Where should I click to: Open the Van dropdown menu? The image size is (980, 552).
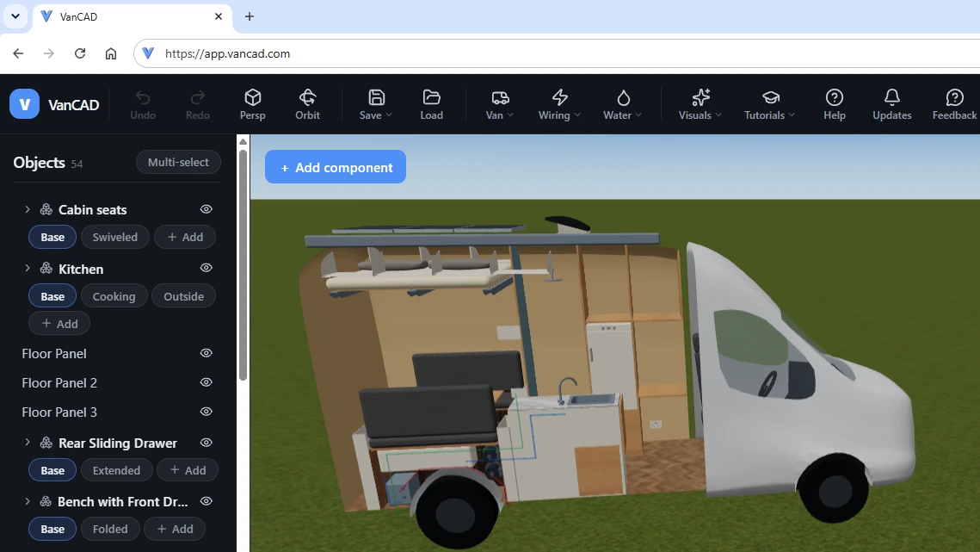pyautogui.click(x=499, y=104)
